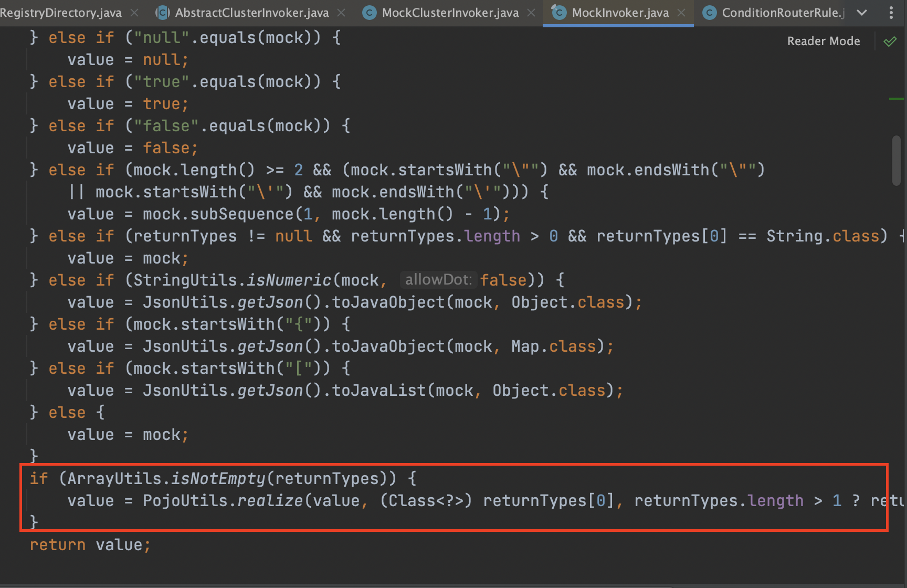Click the allowDot: parameter hint
The image size is (907, 588).
438,280
